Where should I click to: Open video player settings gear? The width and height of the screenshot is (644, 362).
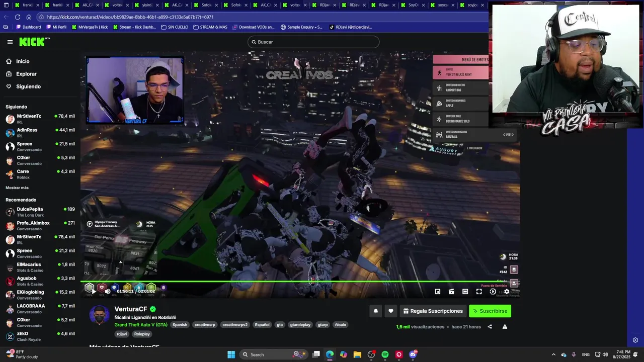(507, 292)
